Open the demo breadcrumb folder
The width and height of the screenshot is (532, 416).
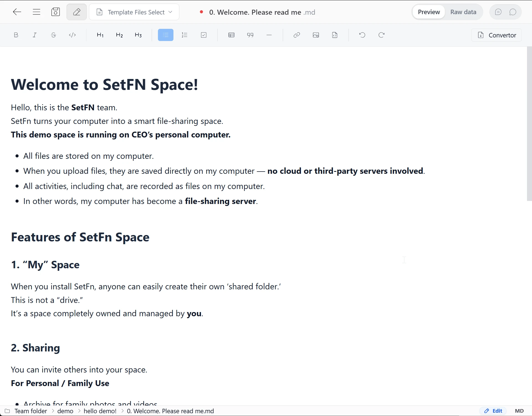pos(65,411)
